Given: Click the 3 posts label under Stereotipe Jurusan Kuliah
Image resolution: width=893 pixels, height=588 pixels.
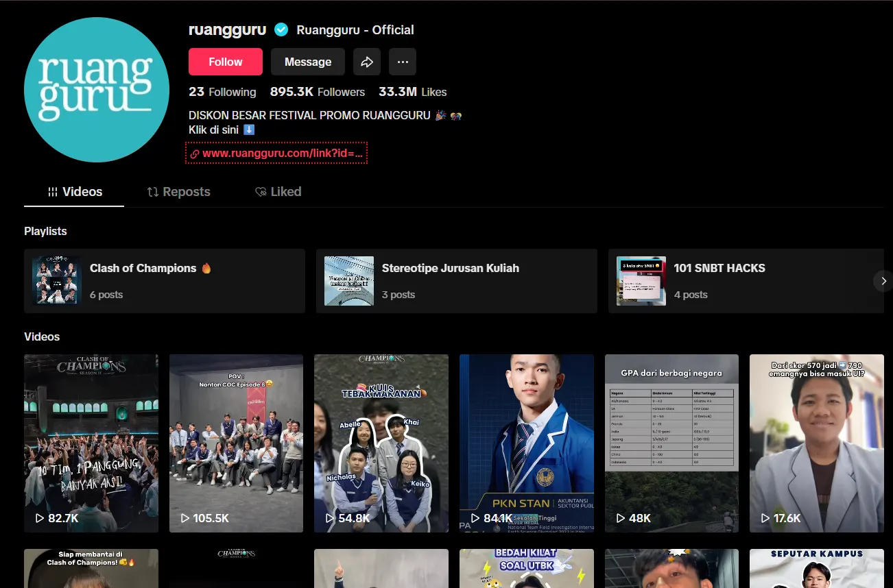Looking at the screenshot, I should pyautogui.click(x=398, y=295).
